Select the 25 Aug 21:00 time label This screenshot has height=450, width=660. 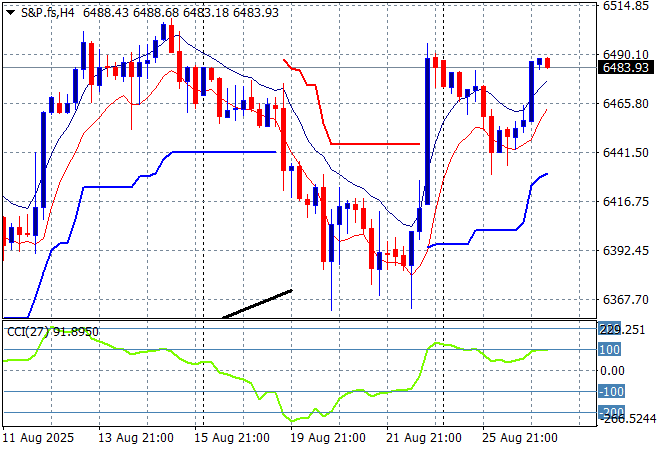[519, 438]
